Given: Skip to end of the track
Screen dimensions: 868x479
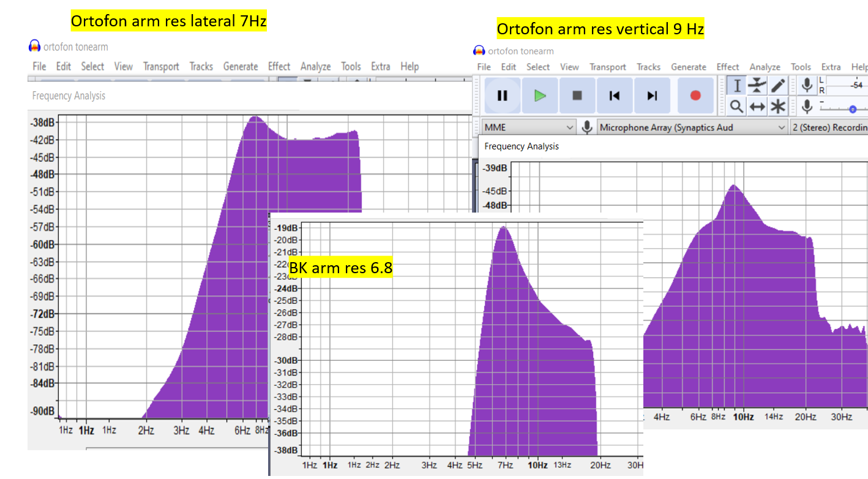Looking at the screenshot, I should coord(653,96).
